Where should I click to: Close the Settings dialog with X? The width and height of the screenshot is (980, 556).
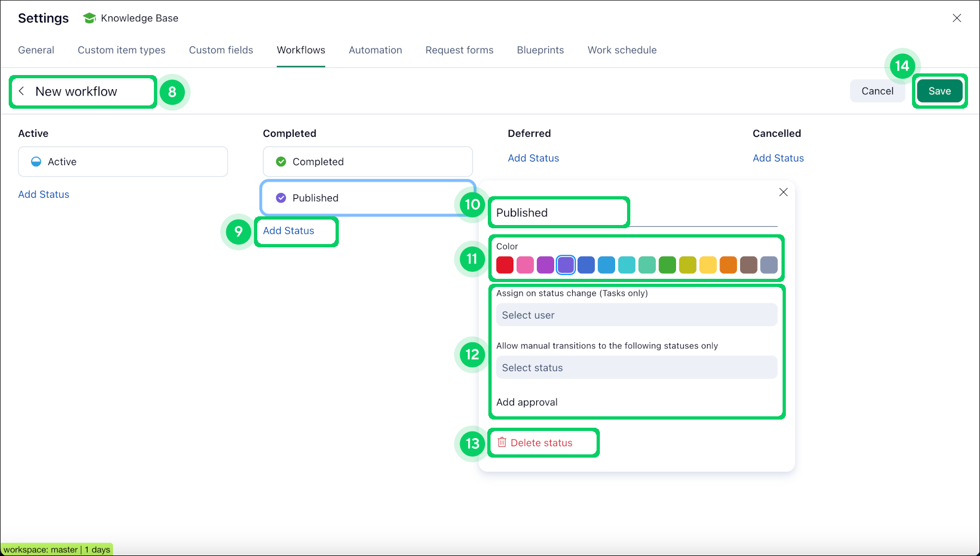[957, 18]
